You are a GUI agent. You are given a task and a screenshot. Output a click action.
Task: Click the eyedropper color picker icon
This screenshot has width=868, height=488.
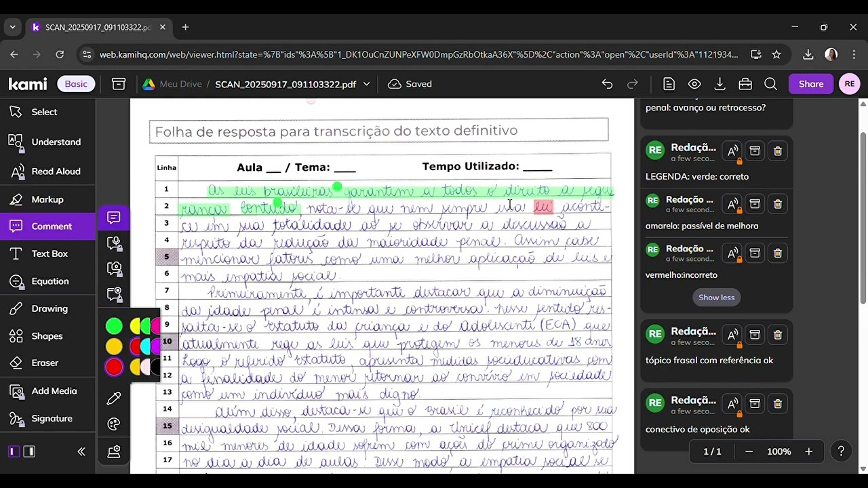tap(114, 399)
